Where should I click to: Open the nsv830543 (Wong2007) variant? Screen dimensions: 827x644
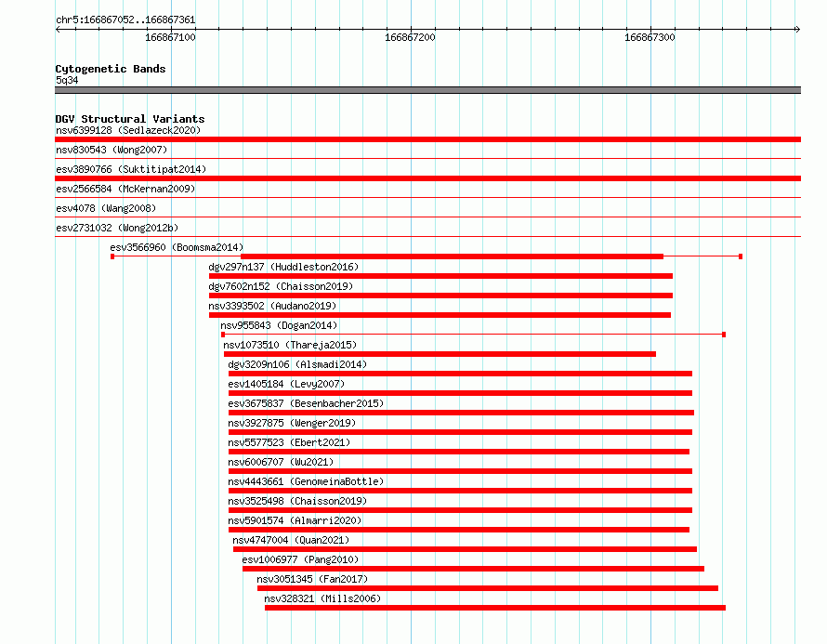click(x=112, y=150)
